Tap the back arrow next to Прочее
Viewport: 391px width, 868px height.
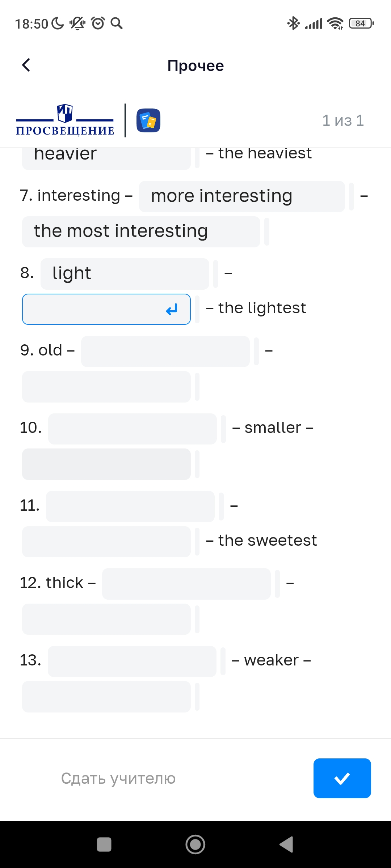(x=26, y=65)
